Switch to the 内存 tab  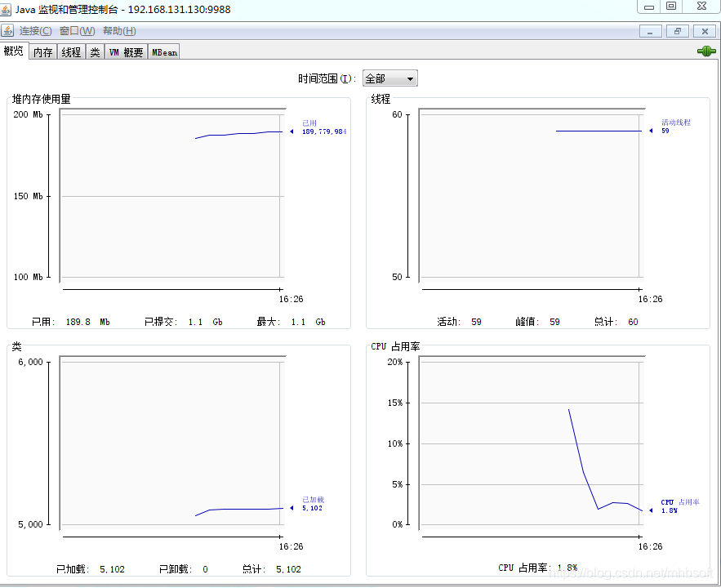point(43,52)
